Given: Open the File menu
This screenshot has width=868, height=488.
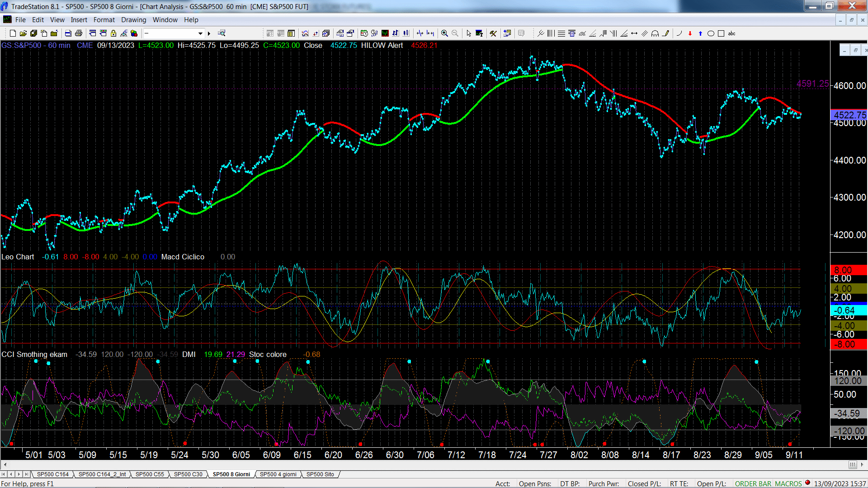Looking at the screenshot, I should pos(20,19).
